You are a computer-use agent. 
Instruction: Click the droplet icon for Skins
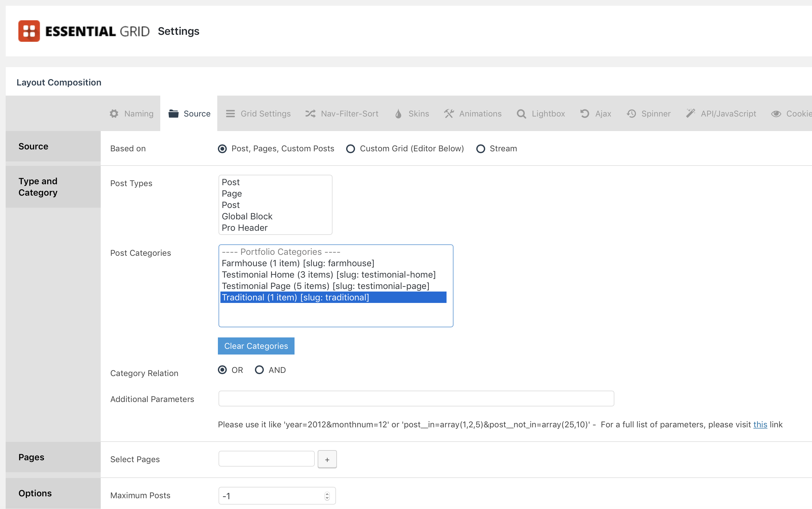coord(398,114)
